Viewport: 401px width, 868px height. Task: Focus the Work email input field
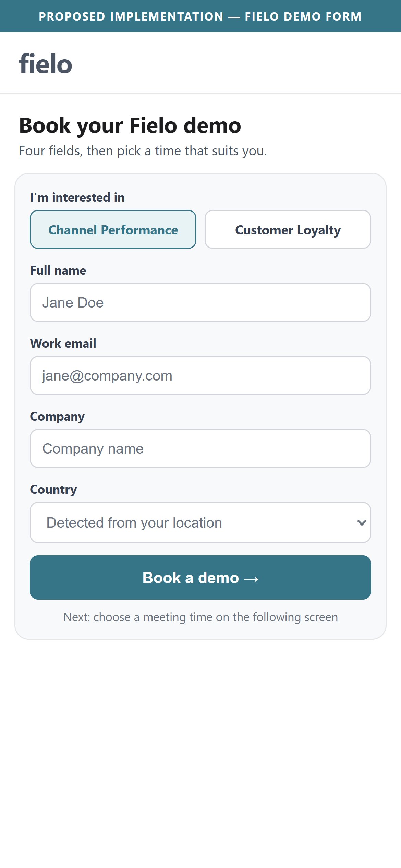200,375
